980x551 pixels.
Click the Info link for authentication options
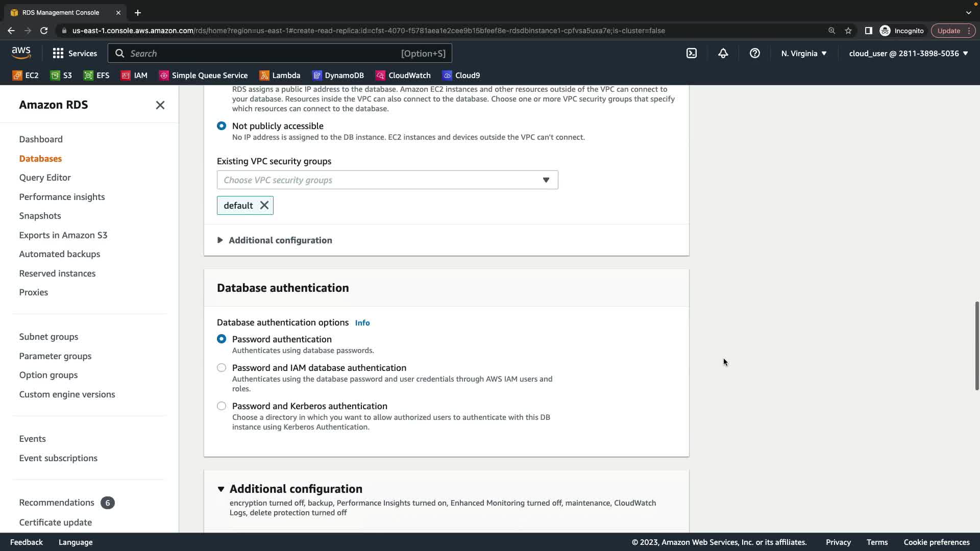[362, 323]
